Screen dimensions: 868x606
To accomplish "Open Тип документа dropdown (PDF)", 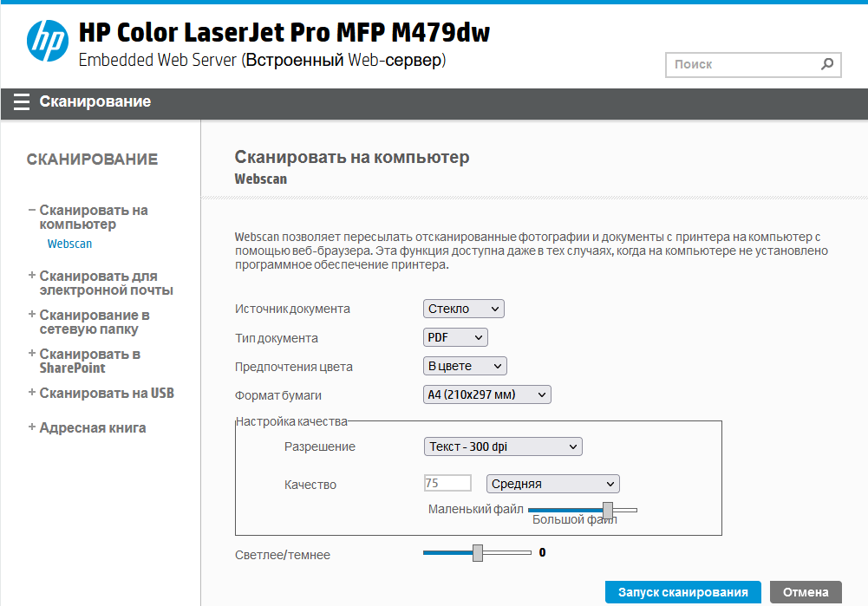I will click(x=455, y=337).
